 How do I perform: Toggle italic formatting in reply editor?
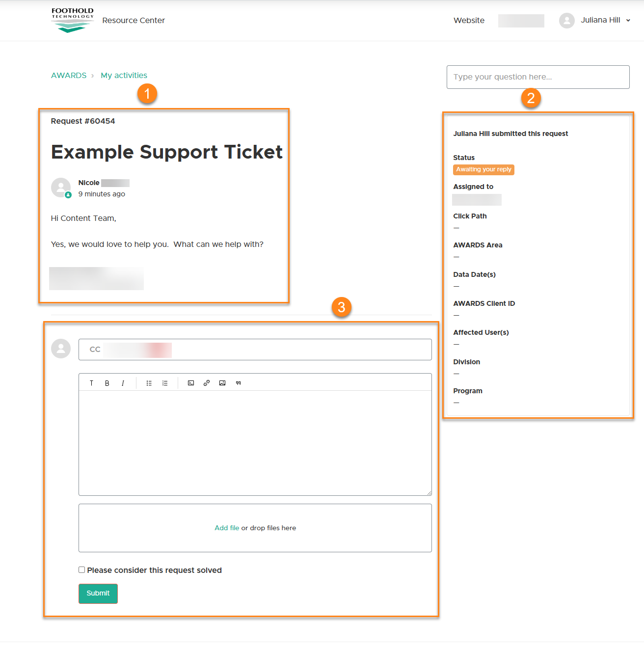pos(123,383)
